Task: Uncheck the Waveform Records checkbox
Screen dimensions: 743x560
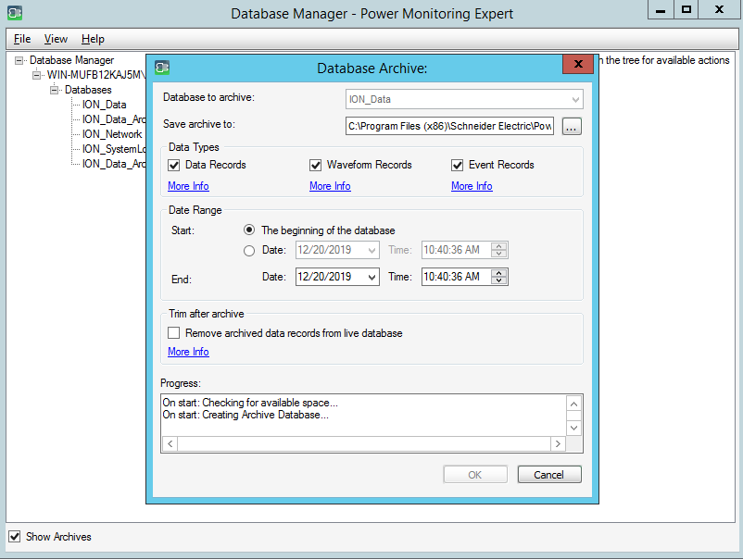Action: click(316, 165)
